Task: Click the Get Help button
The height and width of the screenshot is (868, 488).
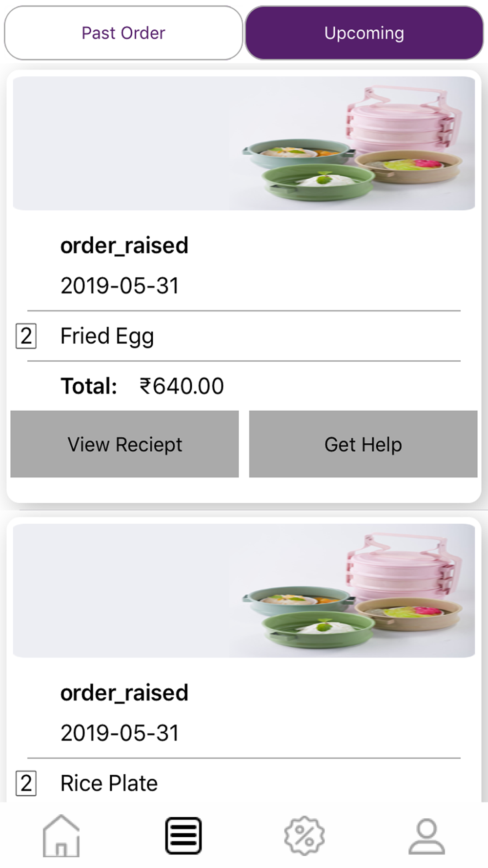Action: point(363,444)
